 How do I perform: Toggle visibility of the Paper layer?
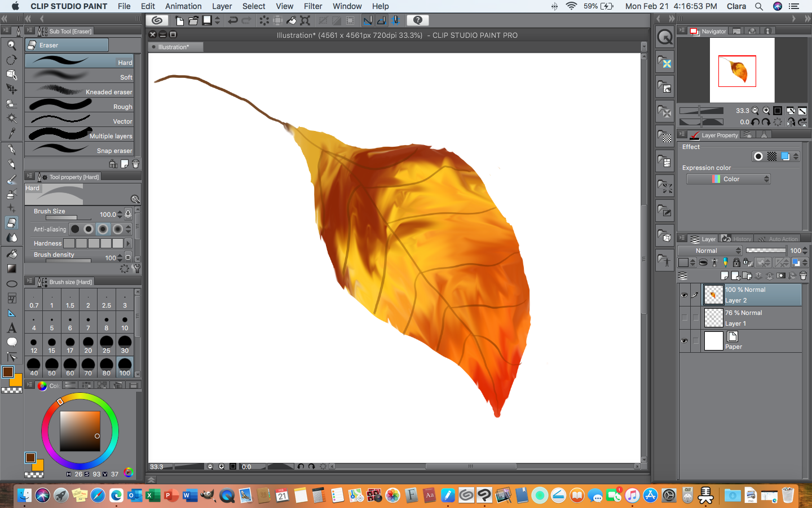(684, 341)
